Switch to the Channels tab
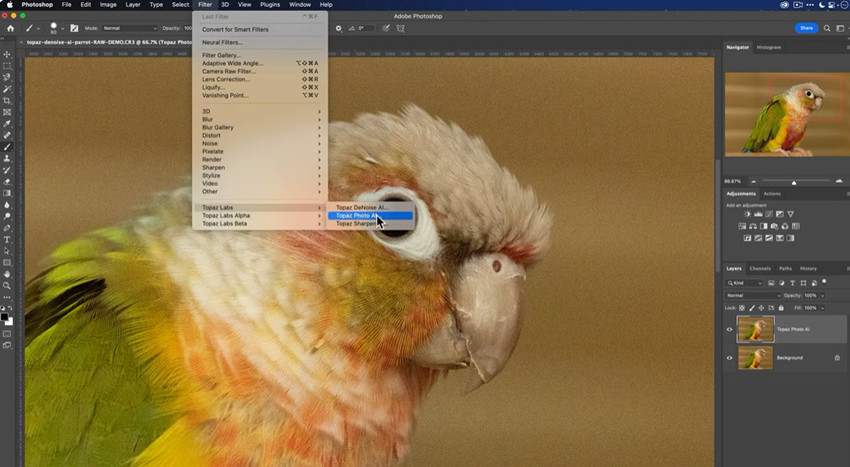The image size is (850, 467). tap(760, 268)
